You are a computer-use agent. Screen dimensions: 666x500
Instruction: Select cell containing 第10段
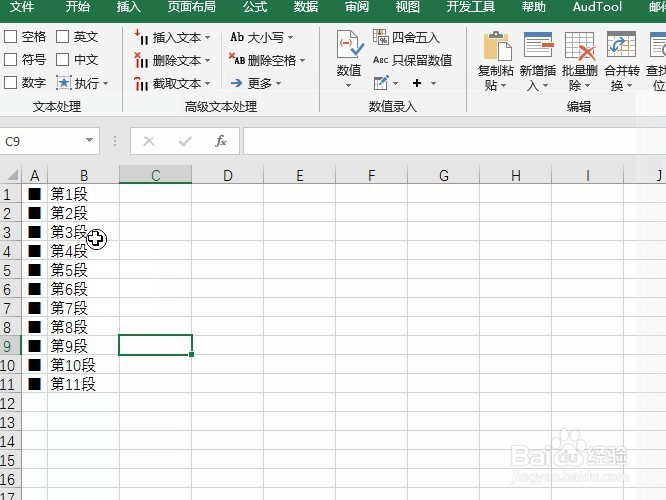[83, 365]
